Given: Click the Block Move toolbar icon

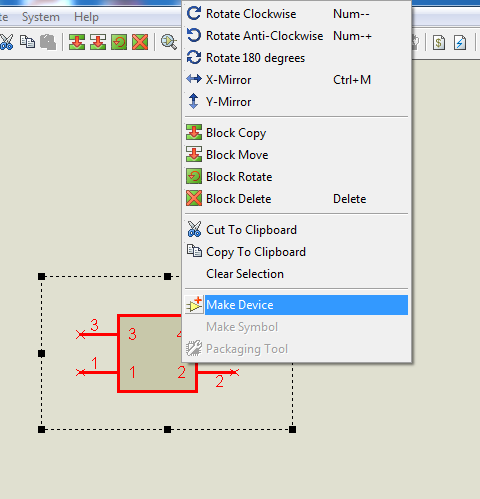Looking at the screenshot, I should point(98,42).
